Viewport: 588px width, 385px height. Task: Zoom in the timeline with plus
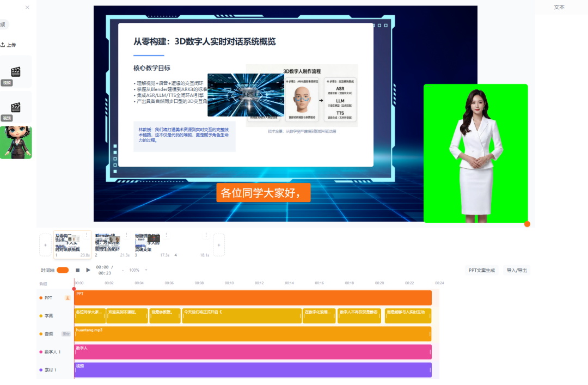click(146, 270)
